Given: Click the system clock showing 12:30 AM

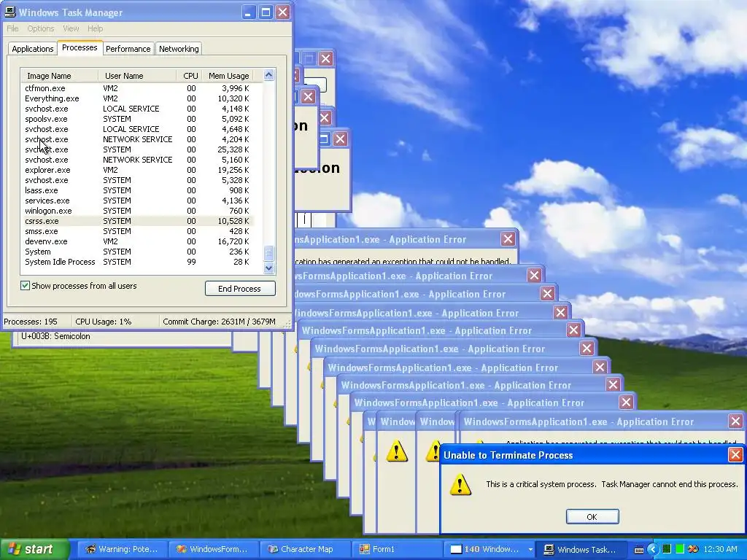Looking at the screenshot, I should click(x=720, y=549).
